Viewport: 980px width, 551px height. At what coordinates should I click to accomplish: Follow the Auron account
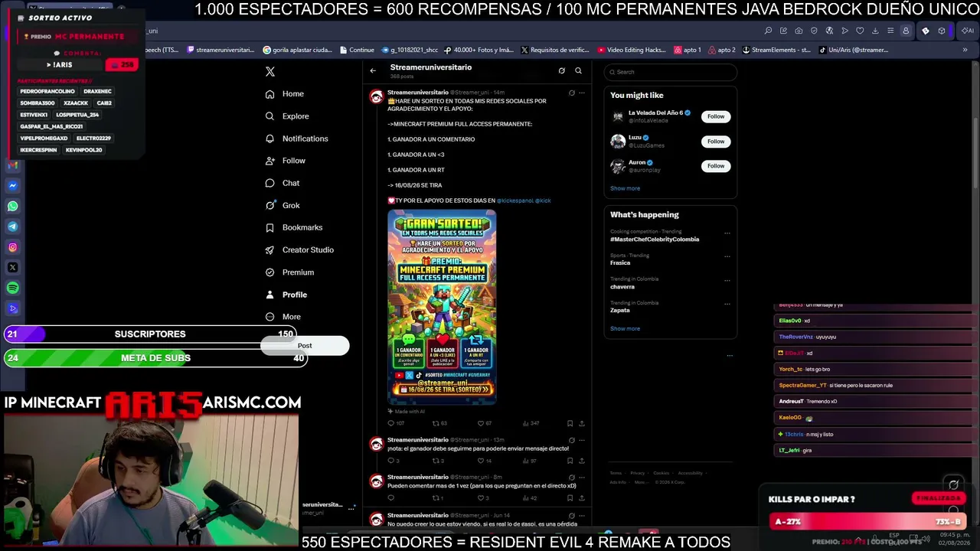(716, 165)
